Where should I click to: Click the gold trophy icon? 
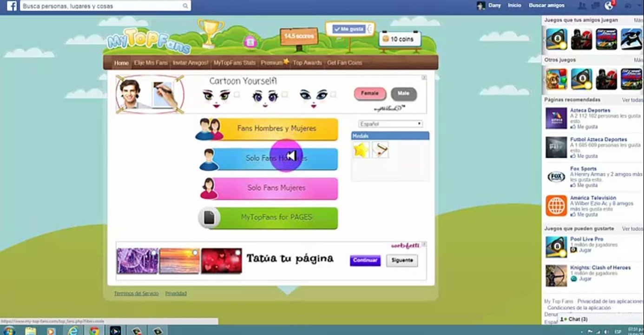pos(210,33)
